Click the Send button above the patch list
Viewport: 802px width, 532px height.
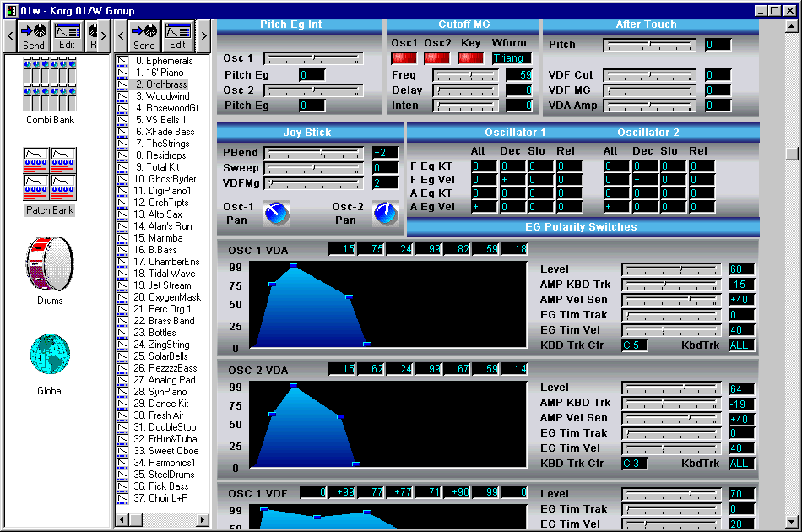[x=144, y=36]
